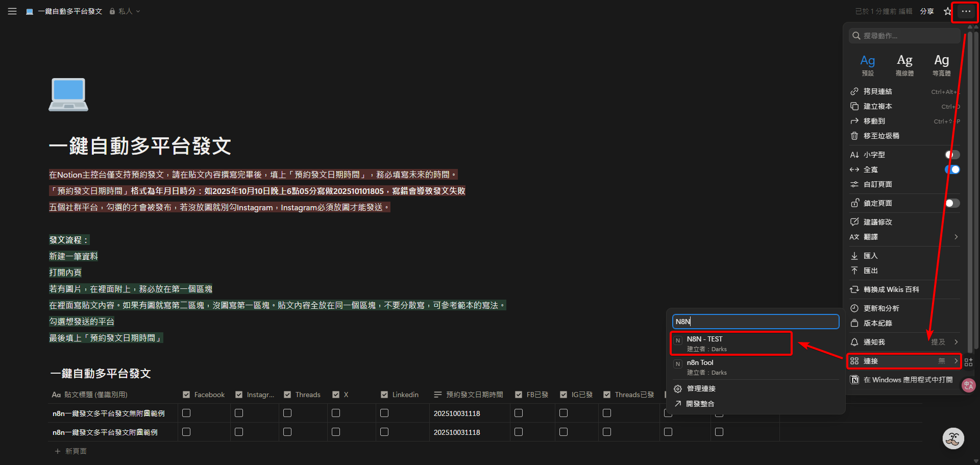Open the 私人 privacy dropdown
The width and height of the screenshot is (980, 465).
pyautogui.click(x=125, y=11)
